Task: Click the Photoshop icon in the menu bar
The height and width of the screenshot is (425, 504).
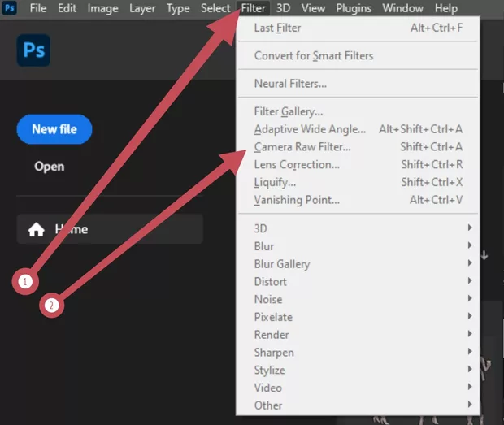Action: (9, 7)
